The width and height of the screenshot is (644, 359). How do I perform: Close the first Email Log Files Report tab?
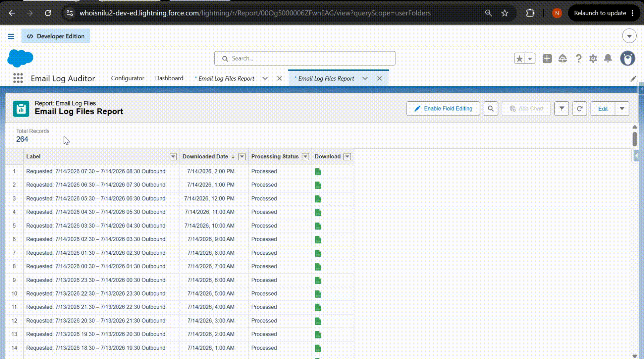[279, 79]
